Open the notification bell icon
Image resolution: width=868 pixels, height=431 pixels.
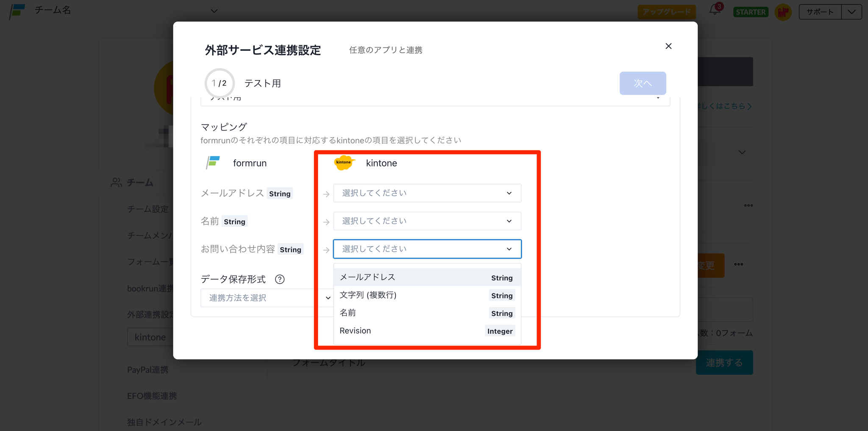click(715, 11)
